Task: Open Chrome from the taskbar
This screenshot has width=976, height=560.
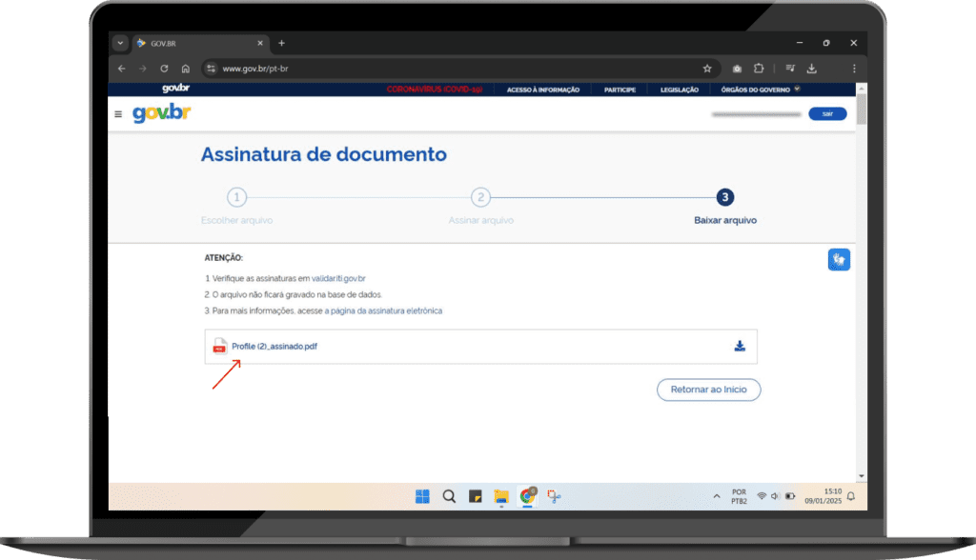Action: [x=527, y=495]
